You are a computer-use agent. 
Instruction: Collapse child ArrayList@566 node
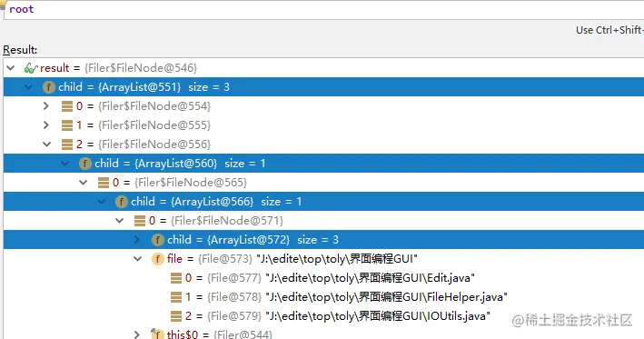(x=102, y=202)
